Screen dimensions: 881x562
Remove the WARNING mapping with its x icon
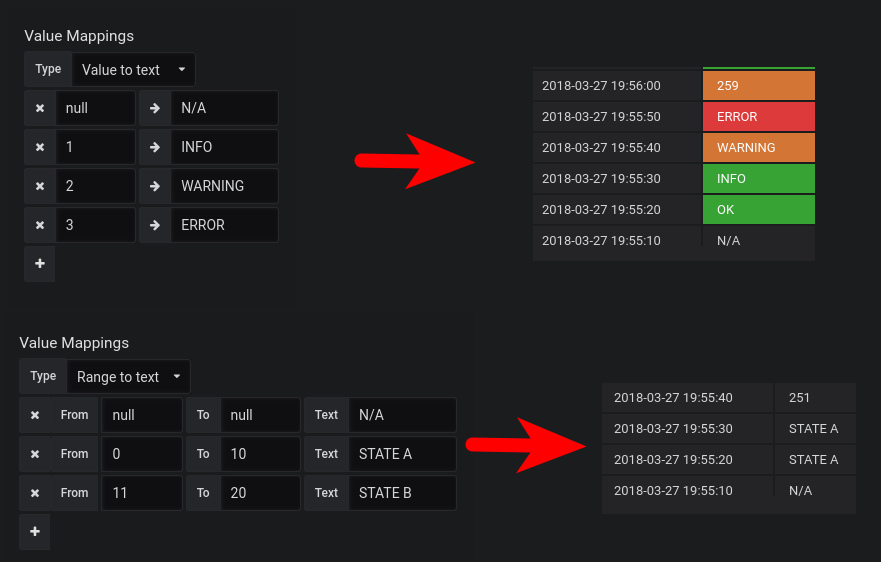point(40,186)
